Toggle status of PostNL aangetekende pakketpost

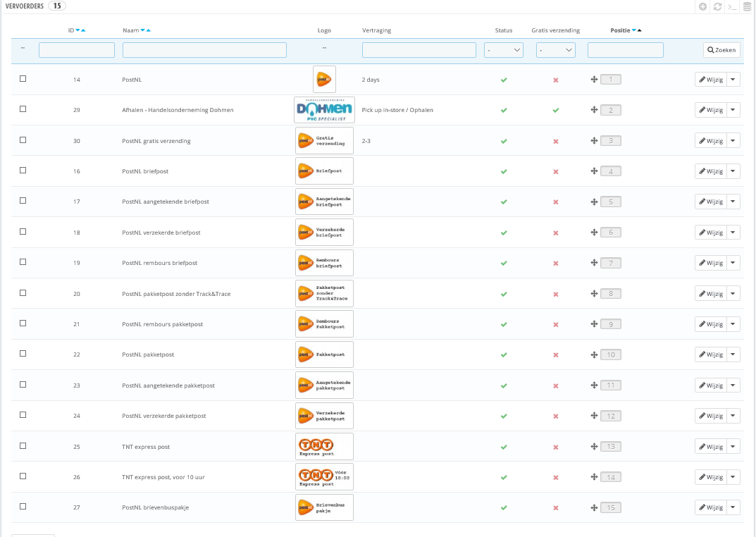(x=504, y=385)
